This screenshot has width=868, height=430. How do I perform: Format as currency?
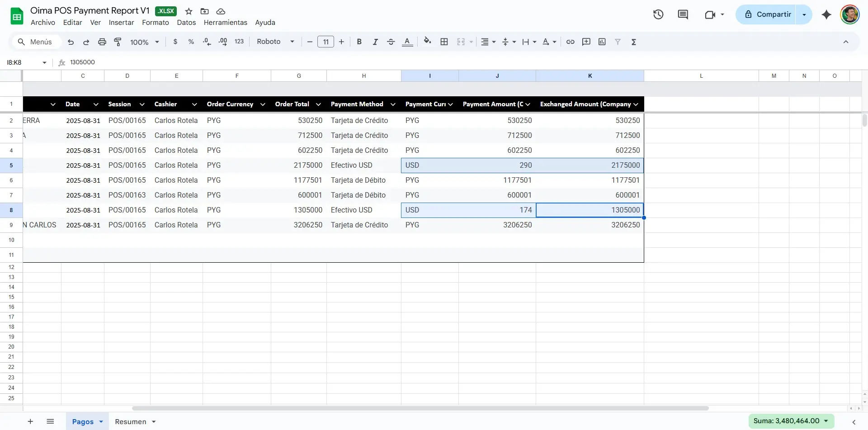pos(175,42)
